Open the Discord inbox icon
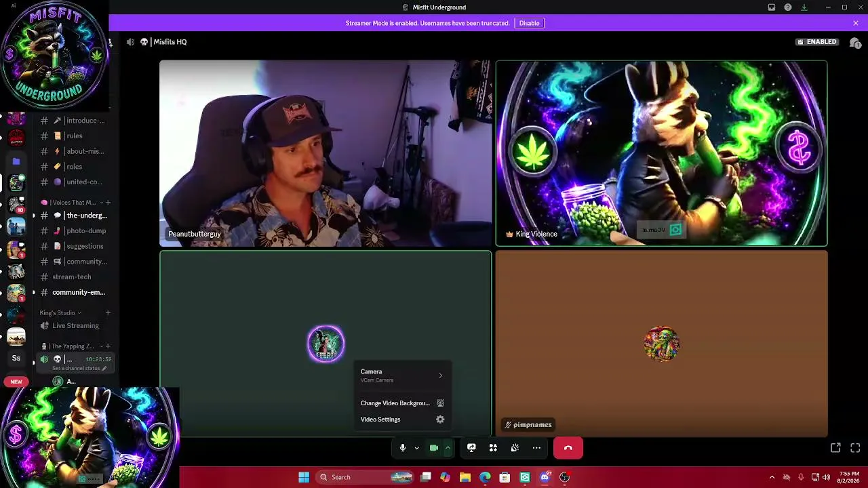 tap(772, 7)
